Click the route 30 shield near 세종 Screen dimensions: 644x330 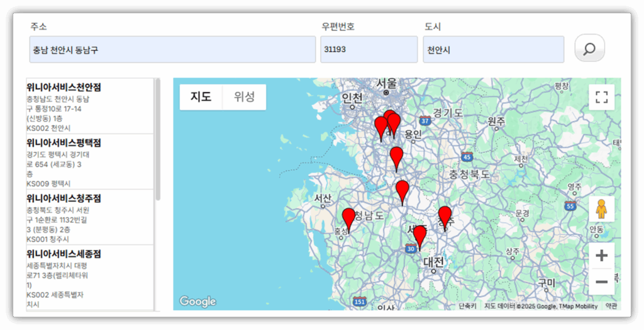coord(411,249)
